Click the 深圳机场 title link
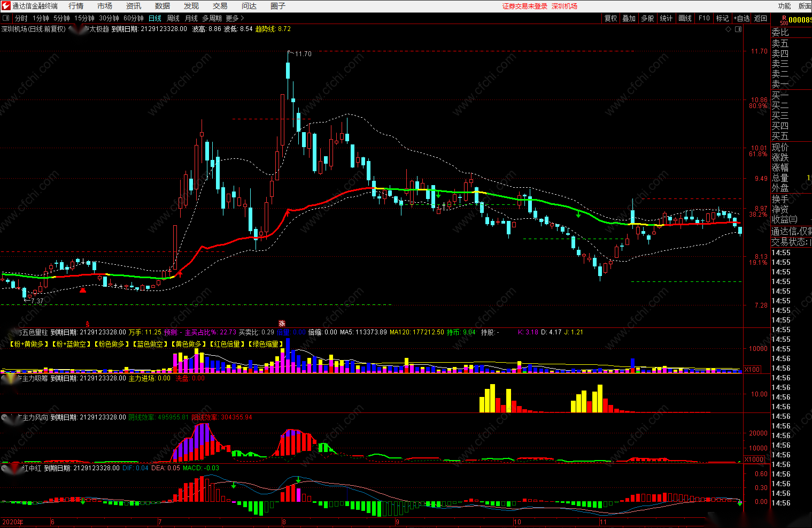 point(564,6)
